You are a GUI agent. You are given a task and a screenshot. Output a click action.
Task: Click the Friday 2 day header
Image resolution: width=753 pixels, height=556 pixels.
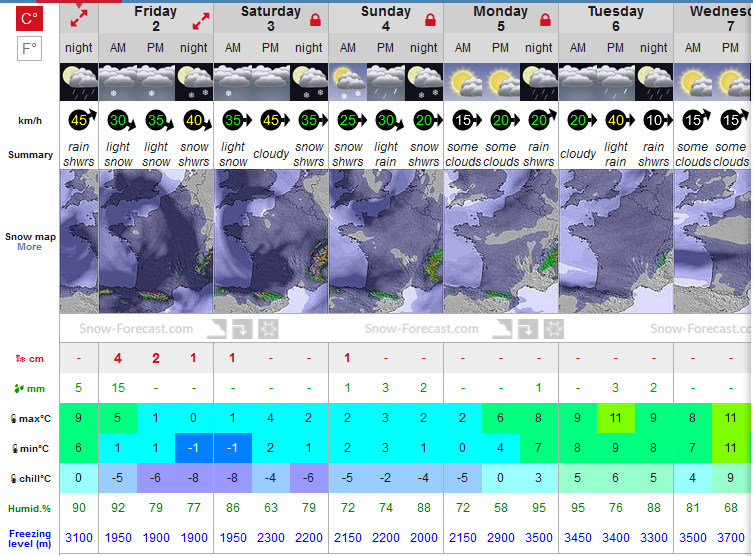[x=156, y=18]
